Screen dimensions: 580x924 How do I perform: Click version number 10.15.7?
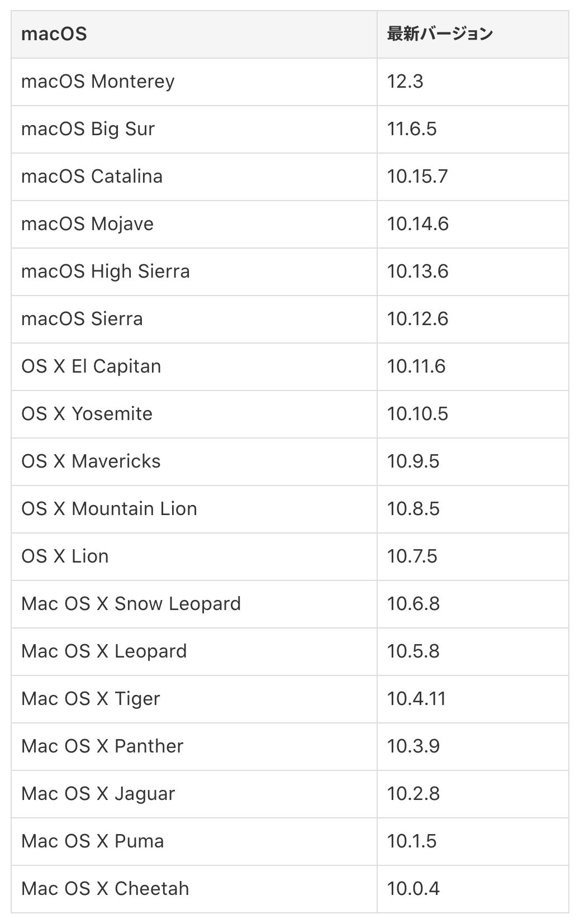tap(417, 177)
